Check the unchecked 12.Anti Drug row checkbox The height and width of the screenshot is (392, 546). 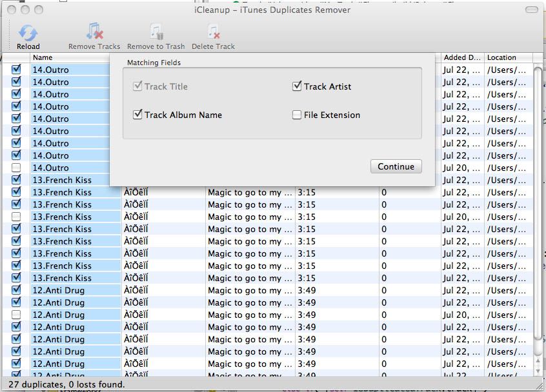[x=16, y=315]
